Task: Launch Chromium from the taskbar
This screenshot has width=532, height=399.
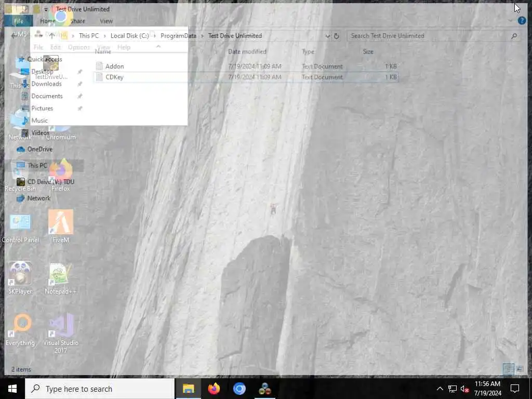Action: tap(239, 389)
